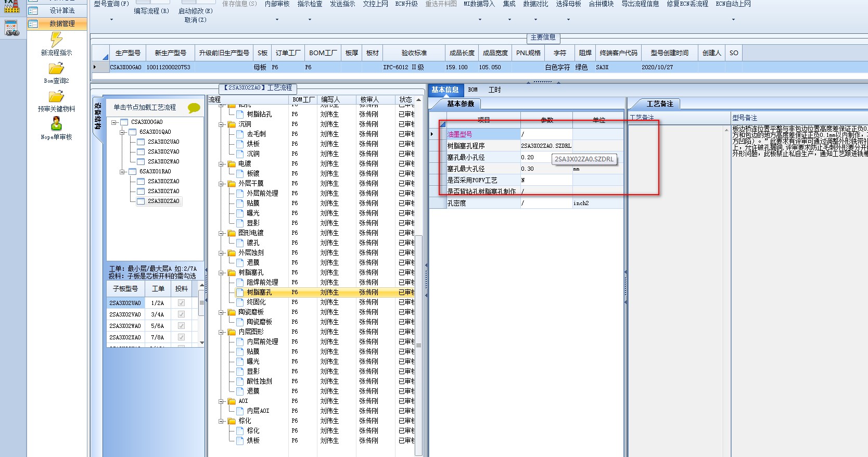Viewport: 868px width, 457px height.
Task: Select the 基本参数 tab
Action: pos(461,104)
